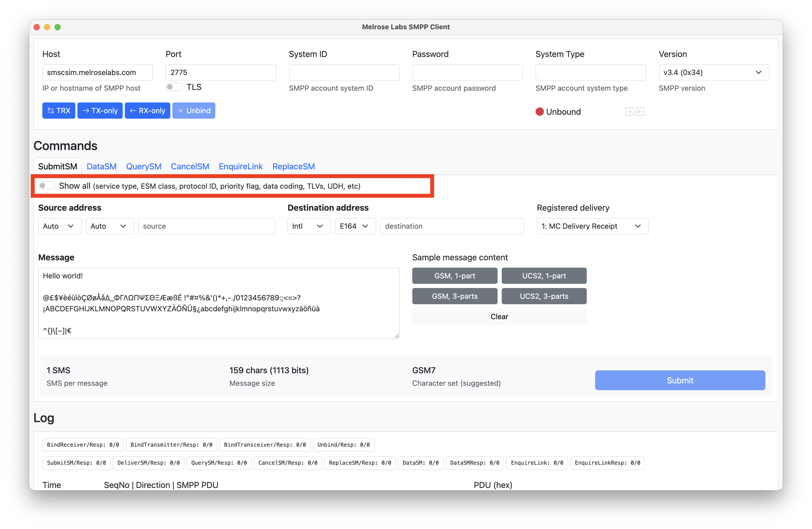This screenshot has width=812, height=529.
Task: Enable the Show all parameters switch
Action: click(46, 186)
